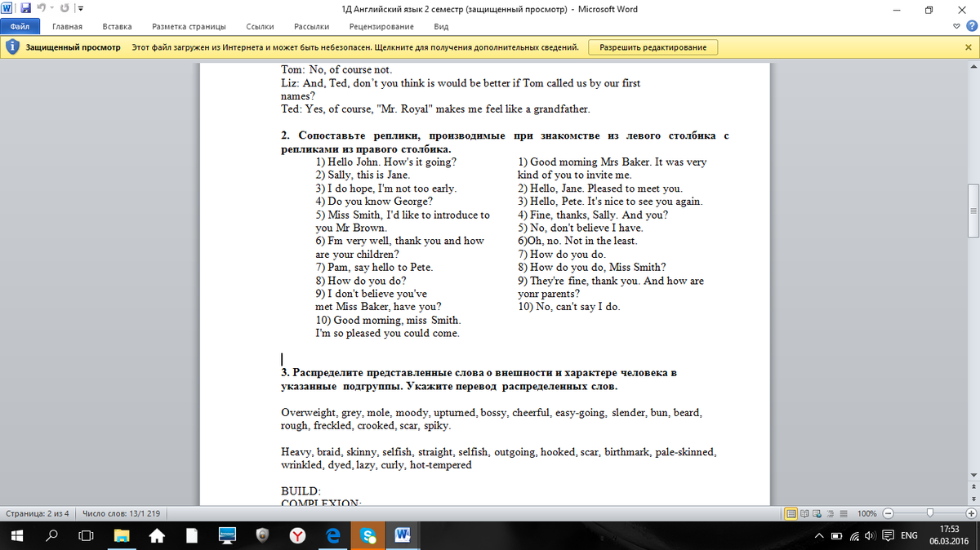Screen dimensions: 980x550
Task: Open the Вид ribbon tab
Action: 441,27
